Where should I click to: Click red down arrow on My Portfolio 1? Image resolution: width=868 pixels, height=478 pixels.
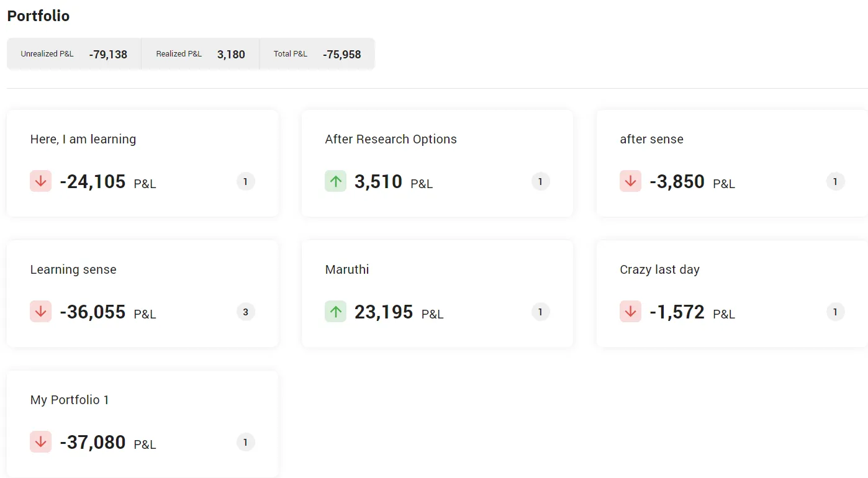click(41, 442)
